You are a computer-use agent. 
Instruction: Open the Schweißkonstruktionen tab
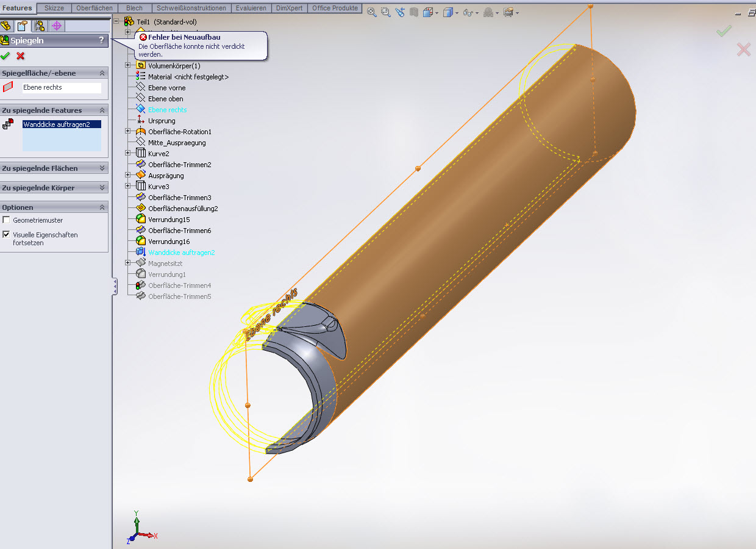click(191, 8)
